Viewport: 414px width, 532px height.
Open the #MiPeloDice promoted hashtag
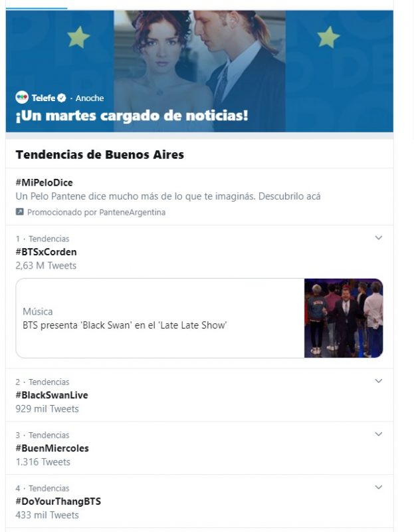44,182
